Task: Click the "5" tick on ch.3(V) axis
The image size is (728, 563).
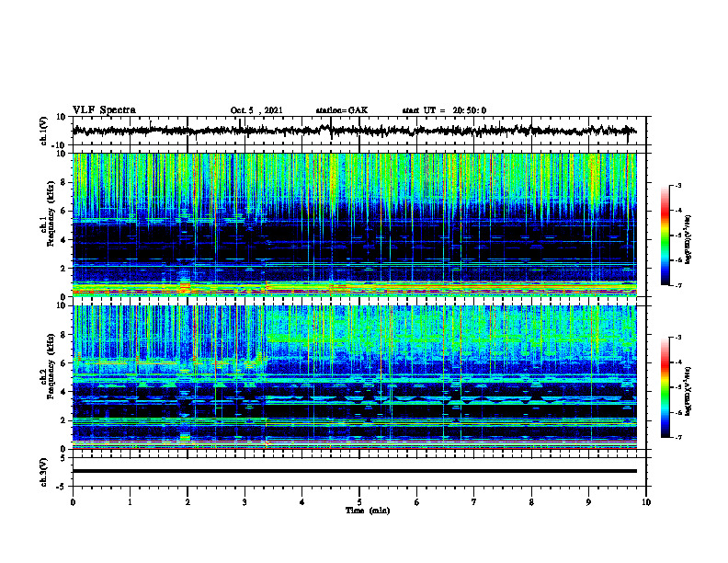Action: [x=63, y=458]
